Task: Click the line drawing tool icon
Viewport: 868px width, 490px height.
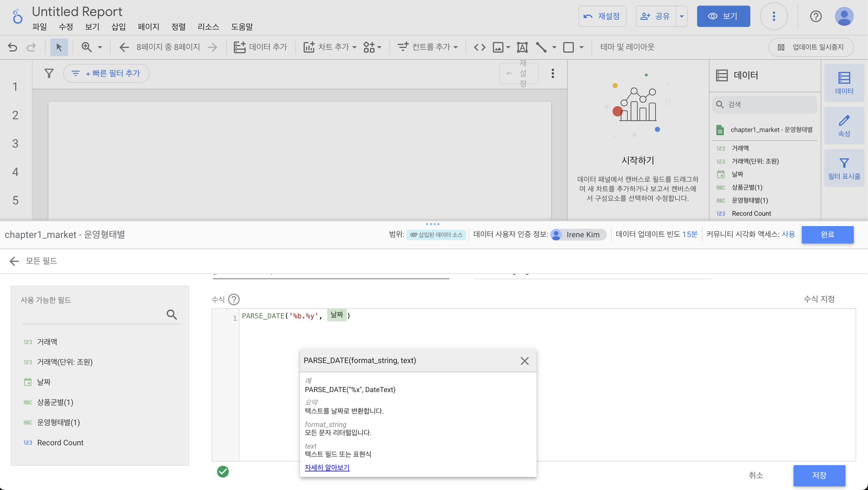Action: click(x=541, y=47)
